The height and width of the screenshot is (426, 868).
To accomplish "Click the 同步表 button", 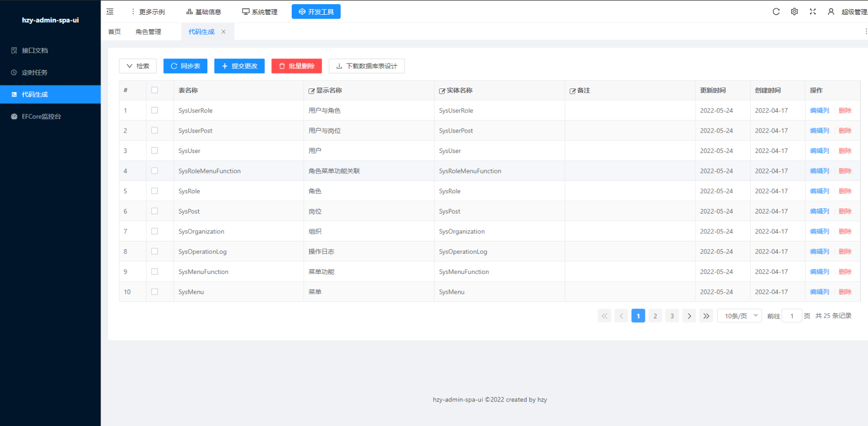I will [185, 66].
